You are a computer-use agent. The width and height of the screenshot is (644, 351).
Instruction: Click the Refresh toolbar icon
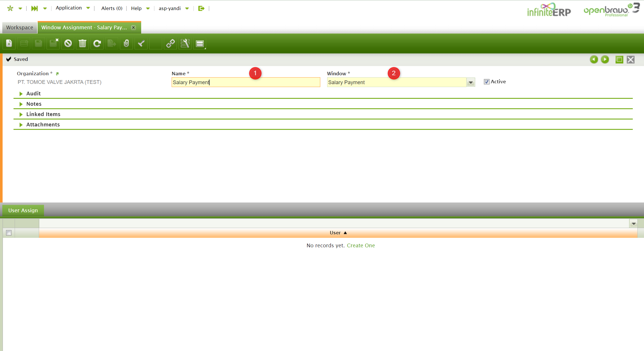pos(97,43)
